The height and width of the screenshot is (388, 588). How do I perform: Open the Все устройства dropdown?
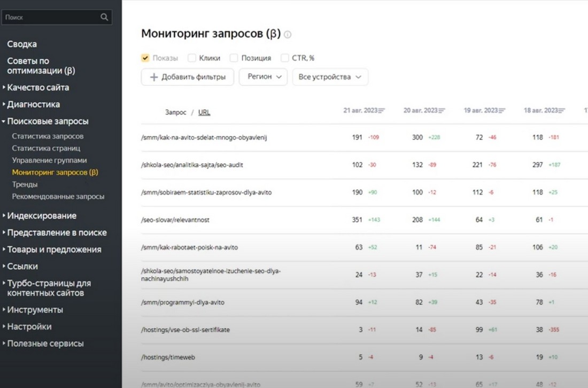[x=328, y=77]
